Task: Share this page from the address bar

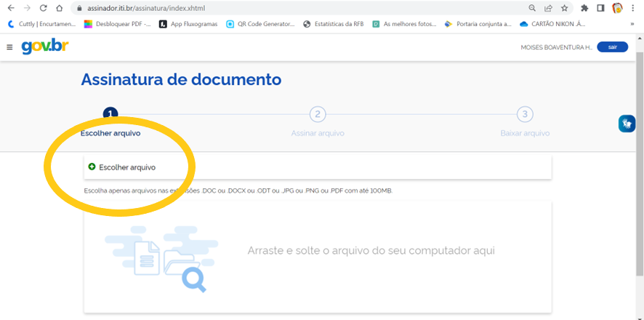Action: (548, 8)
